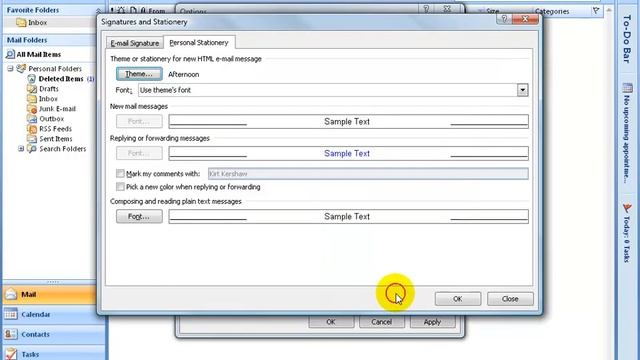The width and height of the screenshot is (640, 360).
Task: Click All Mail Items search icon
Action: pyautogui.click(x=10, y=54)
